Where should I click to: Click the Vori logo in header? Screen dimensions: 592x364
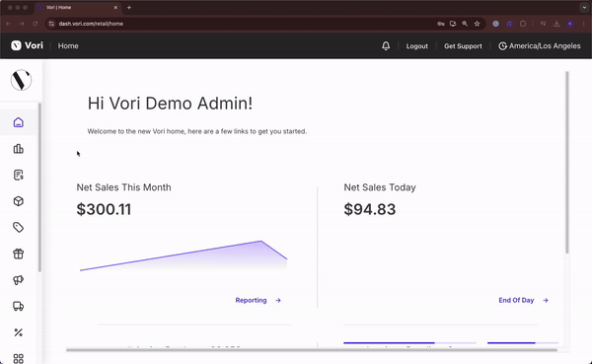tap(27, 45)
